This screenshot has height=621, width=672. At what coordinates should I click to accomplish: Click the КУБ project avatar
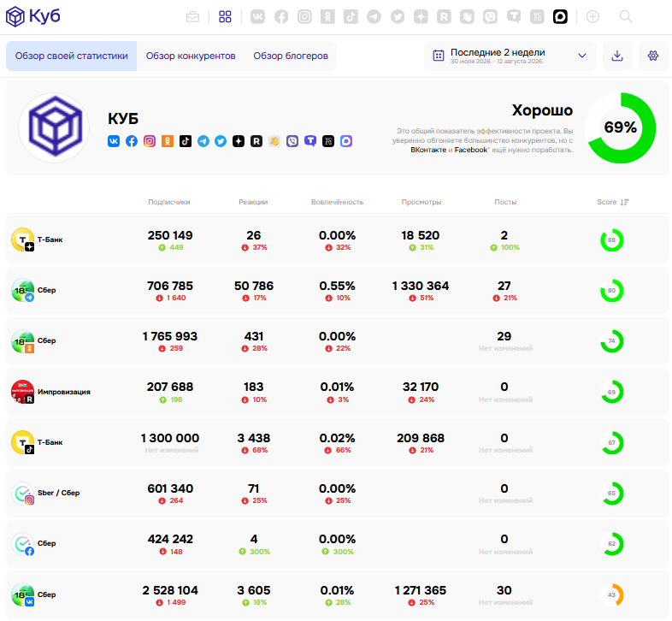pos(54,127)
